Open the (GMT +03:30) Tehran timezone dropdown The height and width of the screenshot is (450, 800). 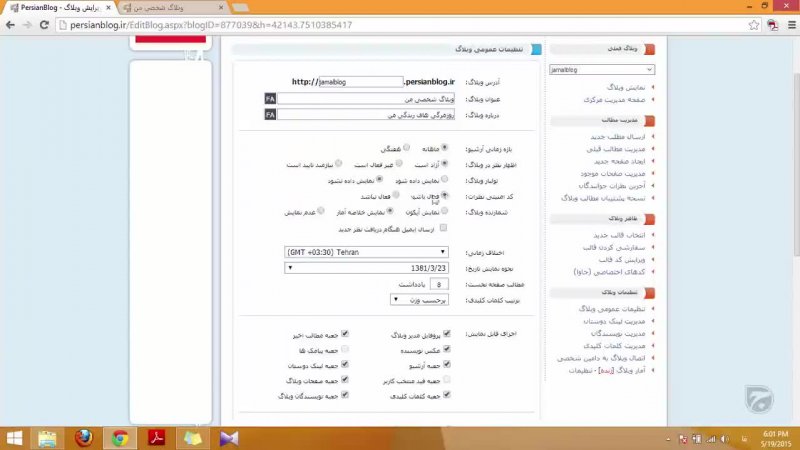click(x=366, y=252)
